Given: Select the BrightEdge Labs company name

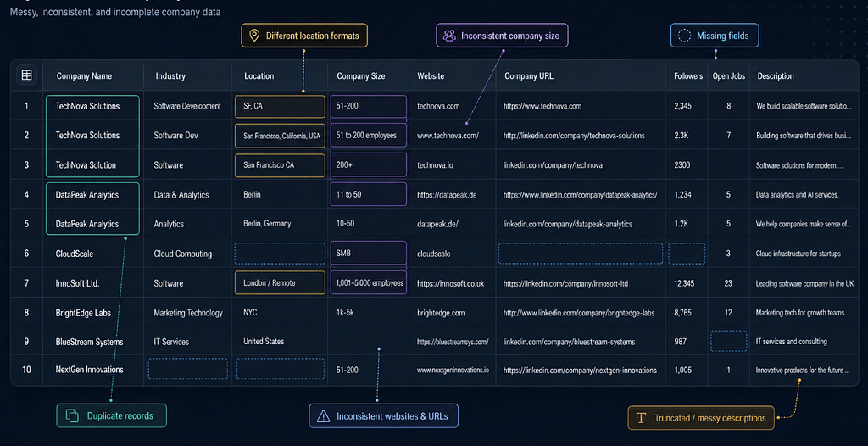Looking at the screenshot, I should coord(83,313).
